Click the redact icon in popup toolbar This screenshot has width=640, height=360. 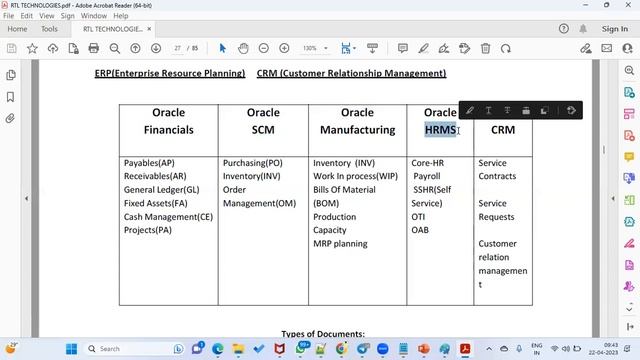(x=526, y=110)
